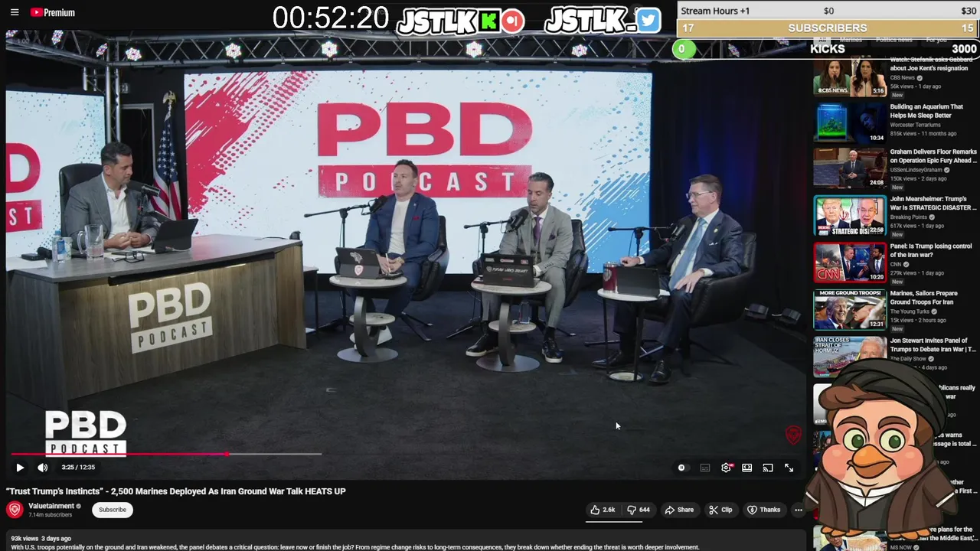The height and width of the screenshot is (551, 980).
Task: Open the CNN panel thumbnail
Action: coord(849,262)
